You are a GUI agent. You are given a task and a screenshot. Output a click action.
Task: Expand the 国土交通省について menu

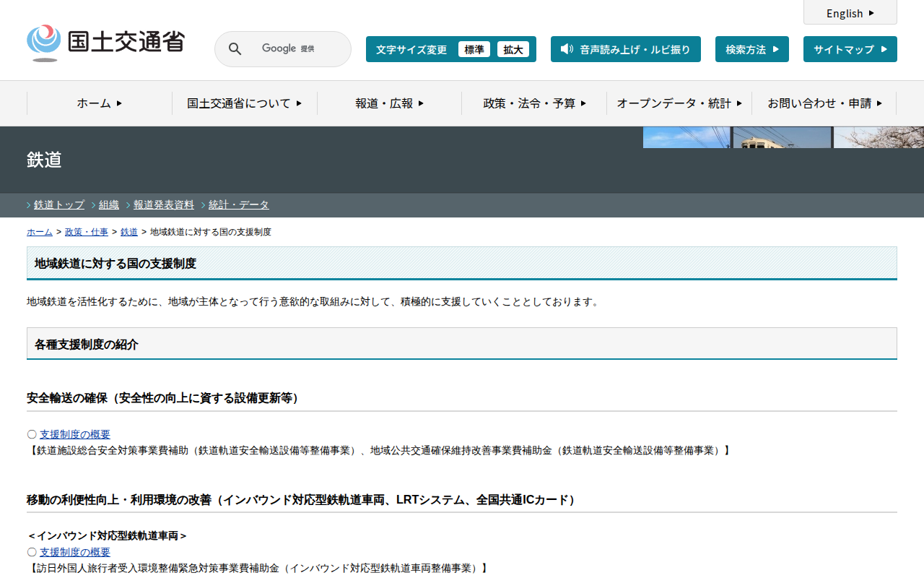pos(244,103)
